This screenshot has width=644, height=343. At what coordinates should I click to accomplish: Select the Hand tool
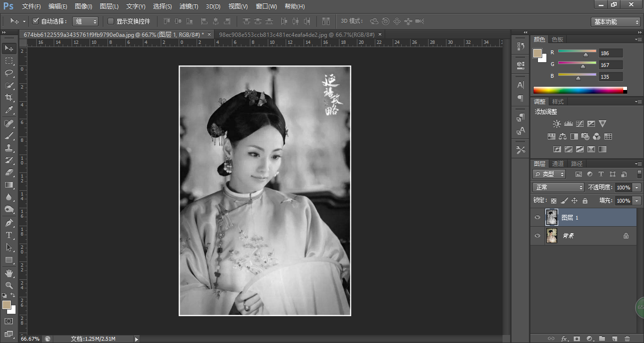(9, 273)
